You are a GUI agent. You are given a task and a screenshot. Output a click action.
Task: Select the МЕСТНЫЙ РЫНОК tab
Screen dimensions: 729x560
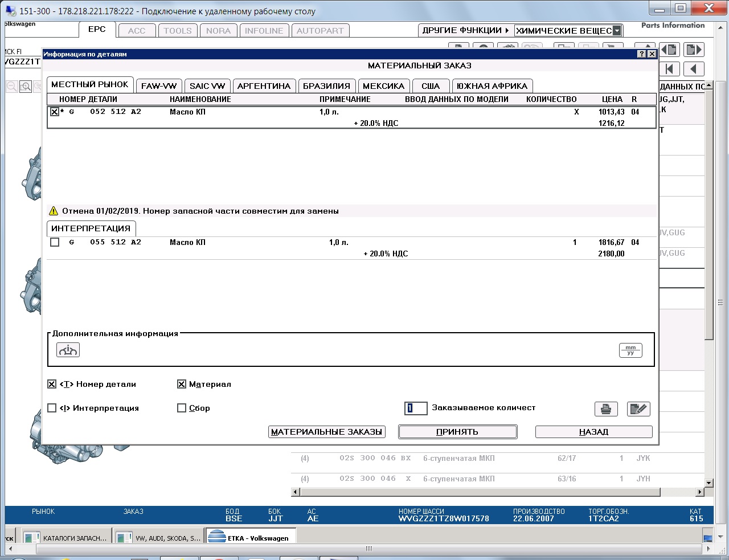click(x=90, y=84)
